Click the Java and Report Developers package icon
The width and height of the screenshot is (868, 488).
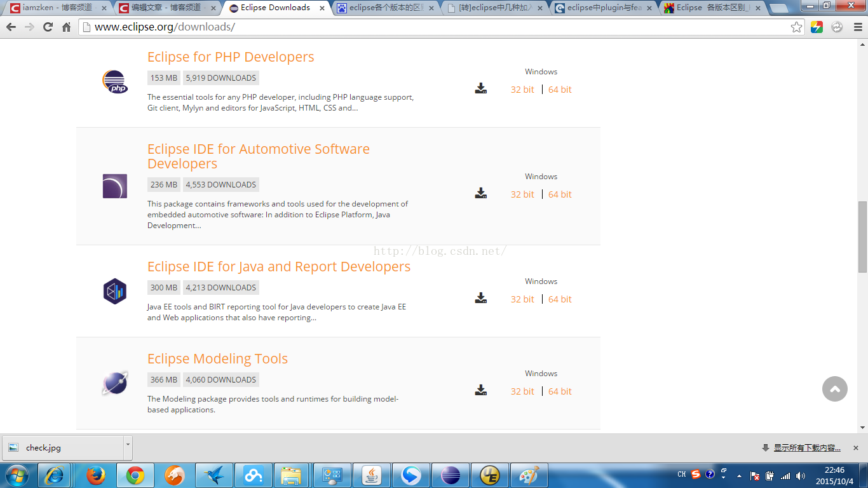pos(115,291)
